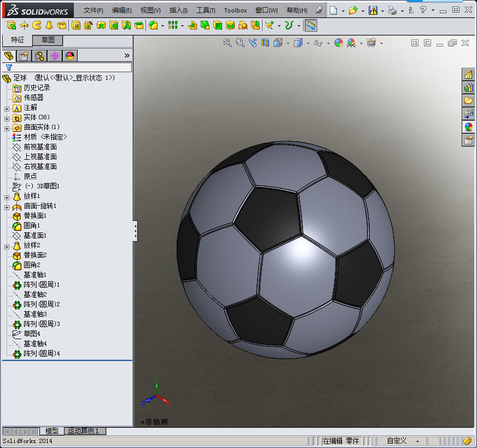This screenshot has height=448, width=477.
Task: Click the Extruded Cut toolbar icon
Action: [76, 26]
